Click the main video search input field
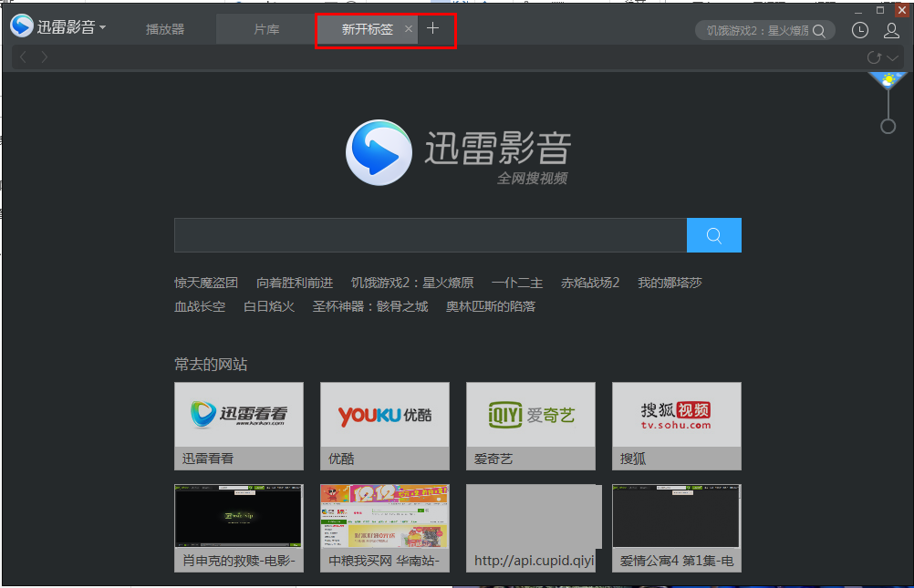 point(431,235)
